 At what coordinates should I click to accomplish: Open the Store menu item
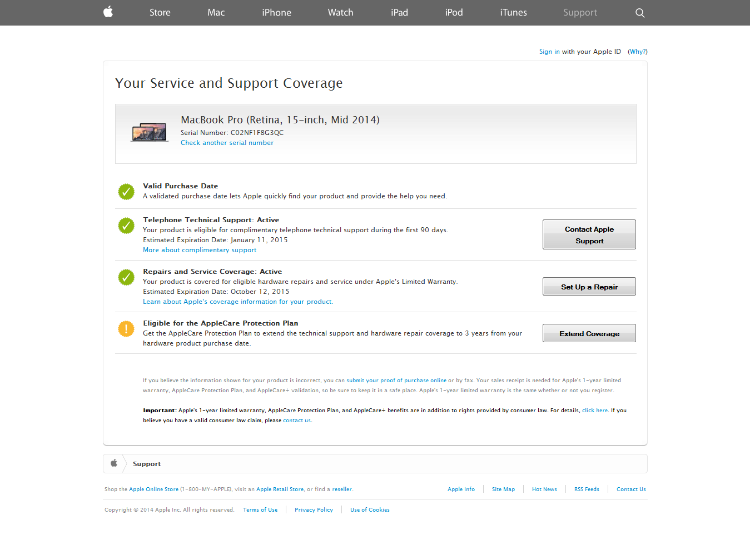[x=160, y=12]
